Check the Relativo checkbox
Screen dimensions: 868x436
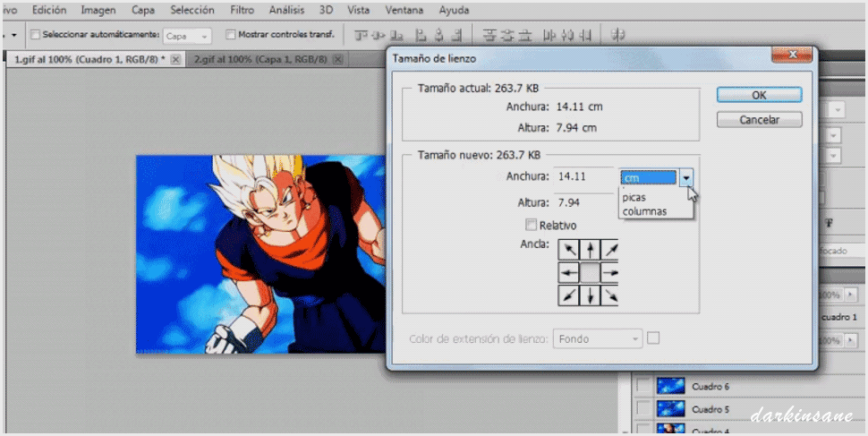pos(532,225)
